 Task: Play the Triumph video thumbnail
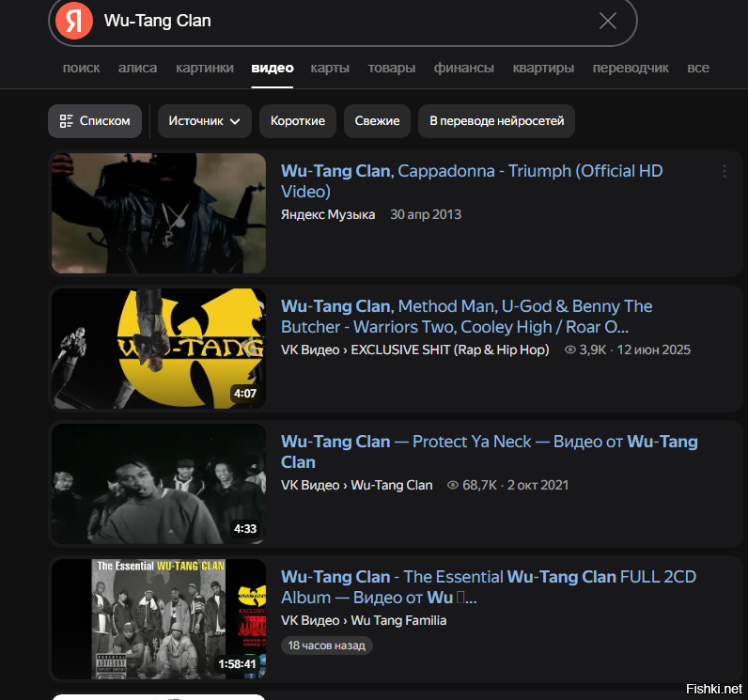point(159,213)
